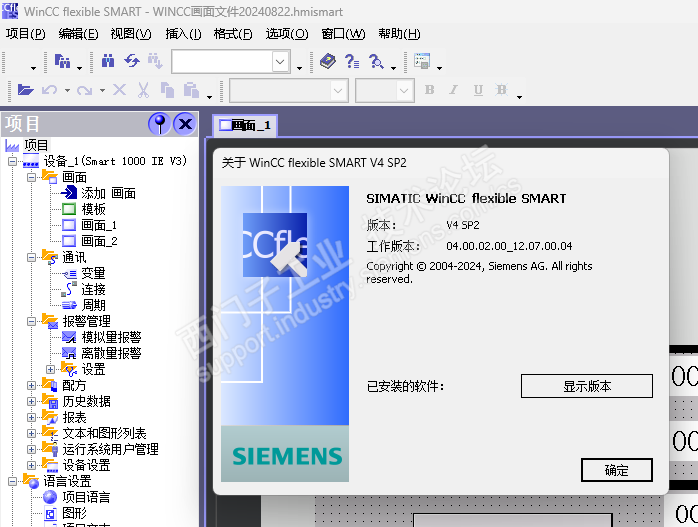Select 画面_2 in project tree
This screenshot has height=527, width=698.
99,241
